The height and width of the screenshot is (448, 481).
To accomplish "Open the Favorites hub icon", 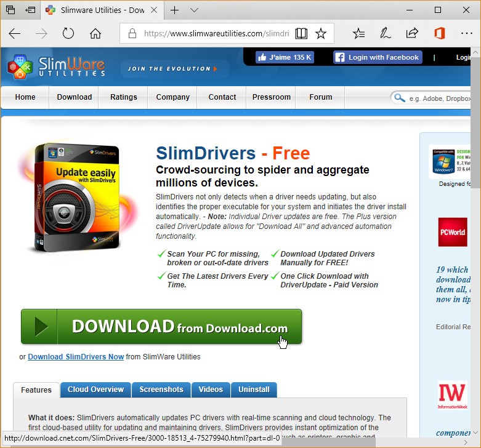I will (x=359, y=34).
